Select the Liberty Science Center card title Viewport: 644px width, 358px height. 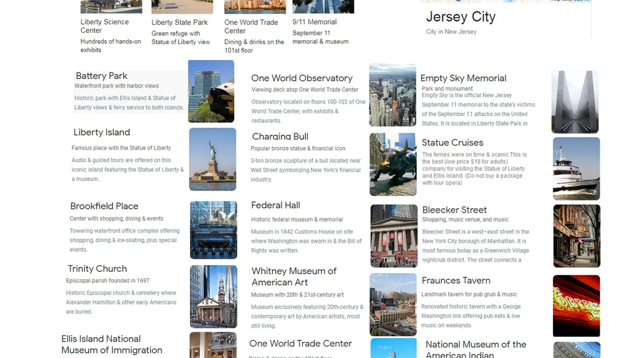click(x=104, y=26)
